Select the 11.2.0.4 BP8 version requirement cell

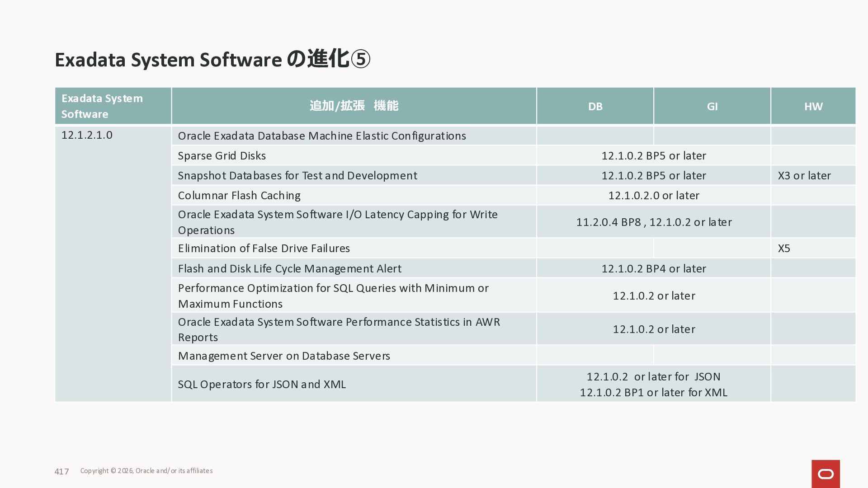653,222
